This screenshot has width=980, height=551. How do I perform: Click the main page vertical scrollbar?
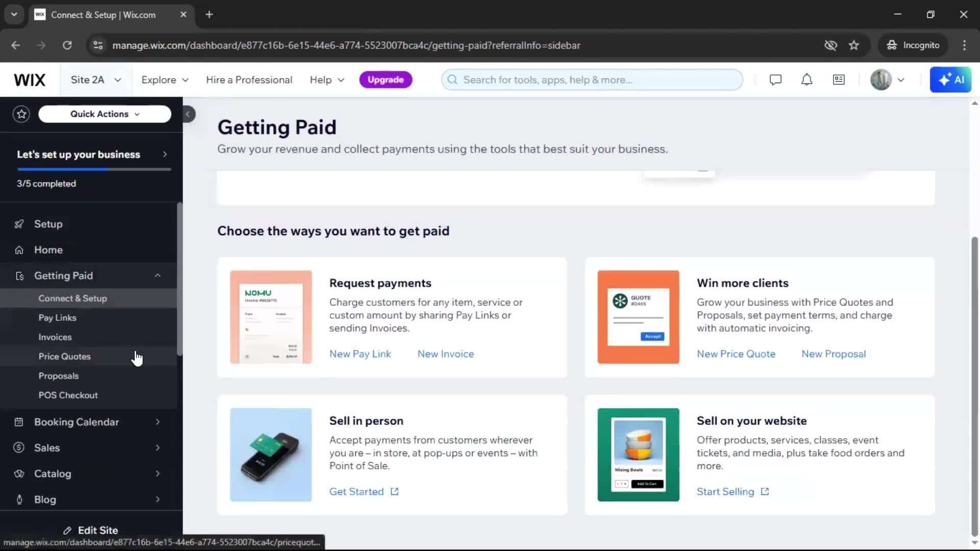(974, 387)
